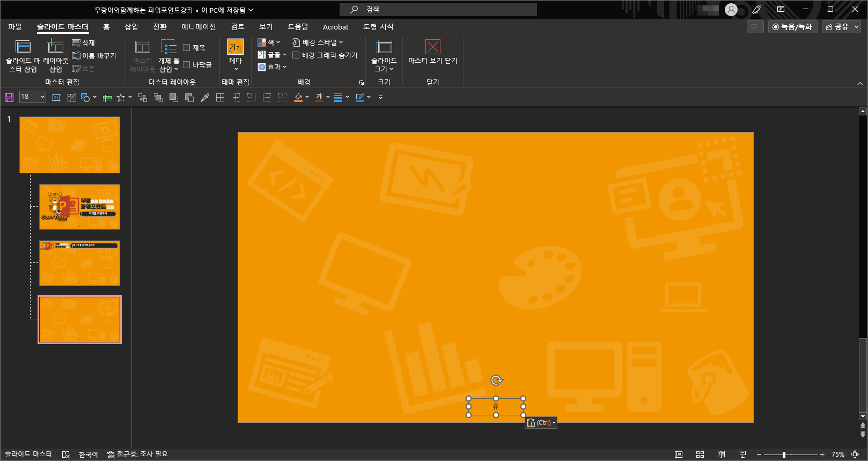Image resolution: width=868 pixels, height=461 pixels.
Task: Open the Paste Options (Ctrl) dropdown
Action: 541,423
